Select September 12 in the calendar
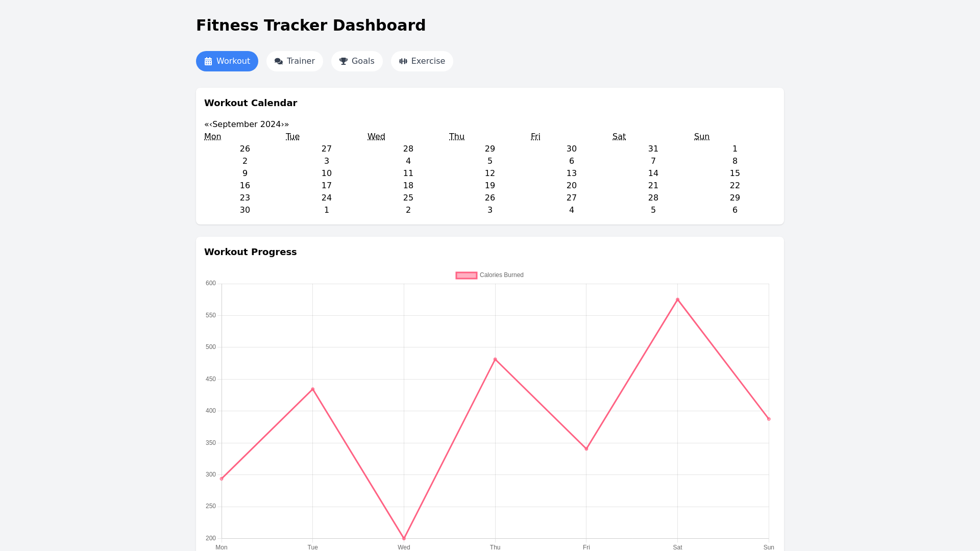The width and height of the screenshot is (980, 551). (490, 173)
